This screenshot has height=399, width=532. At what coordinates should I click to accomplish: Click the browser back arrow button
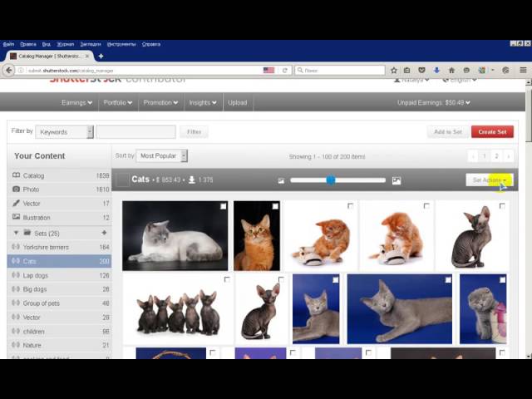click(x=9, y=70)
